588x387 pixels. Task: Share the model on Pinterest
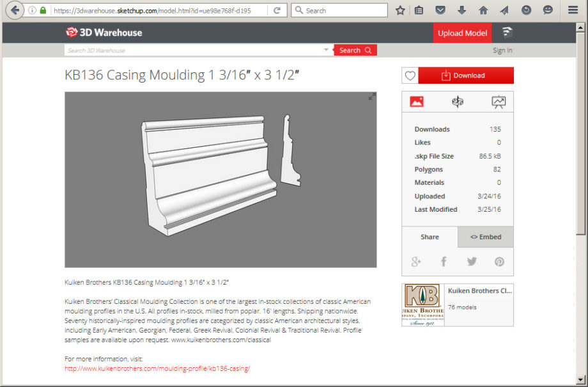click(499, 262)
